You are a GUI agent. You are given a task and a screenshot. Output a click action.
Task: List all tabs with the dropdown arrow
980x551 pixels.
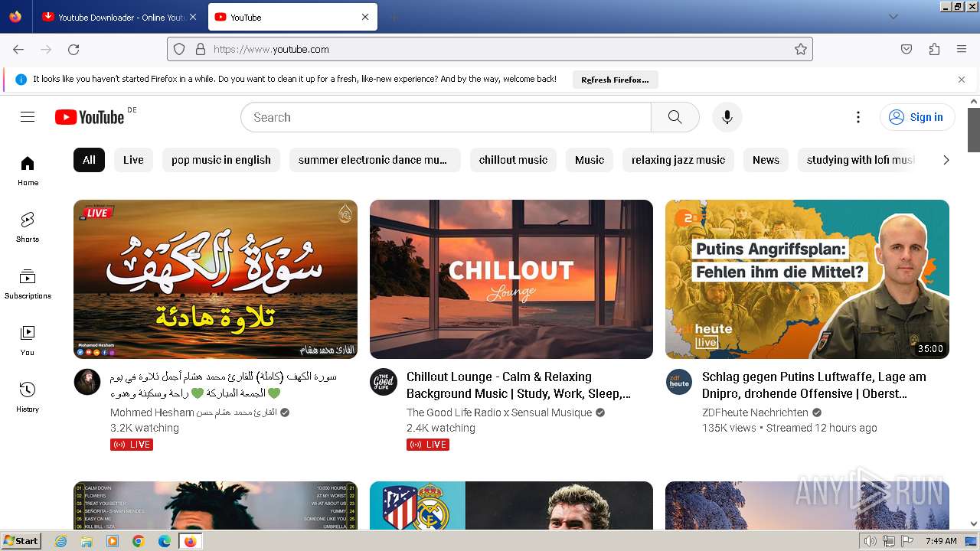(893, 17)
